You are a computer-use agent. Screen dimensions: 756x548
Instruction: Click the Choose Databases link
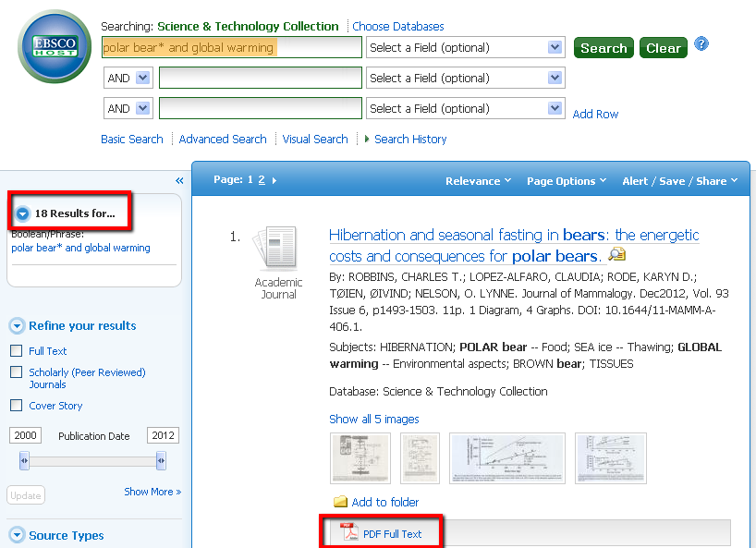click(397, 27)
